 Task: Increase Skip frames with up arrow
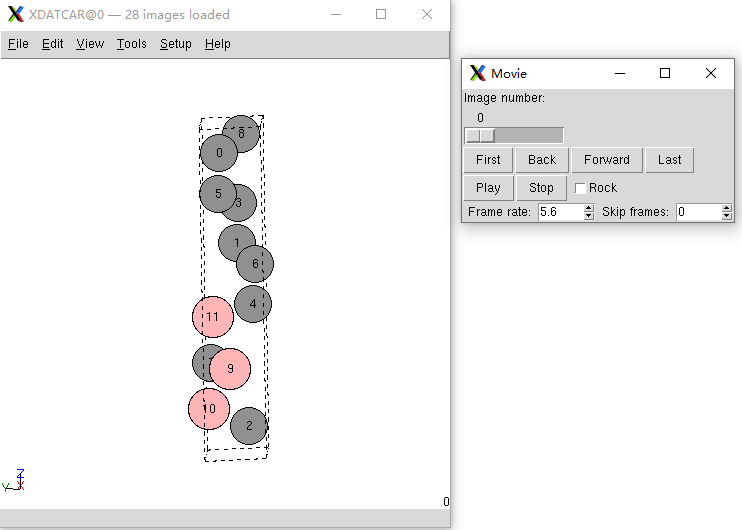[x=727, y=208]
